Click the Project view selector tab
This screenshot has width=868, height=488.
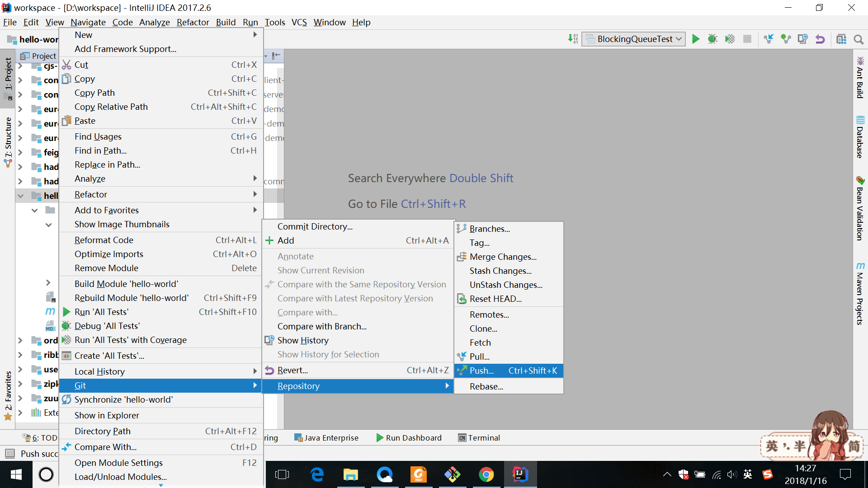click(x=38, y=56)
